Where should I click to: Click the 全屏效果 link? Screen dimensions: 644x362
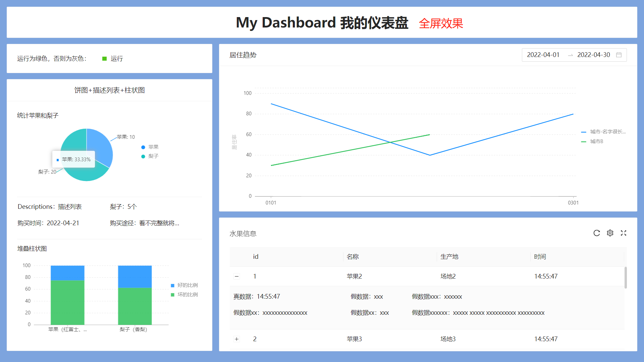click(441, 23)
